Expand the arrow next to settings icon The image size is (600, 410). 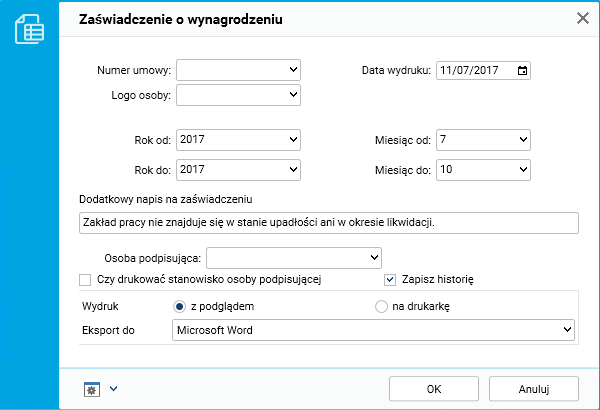pos(113,388)
